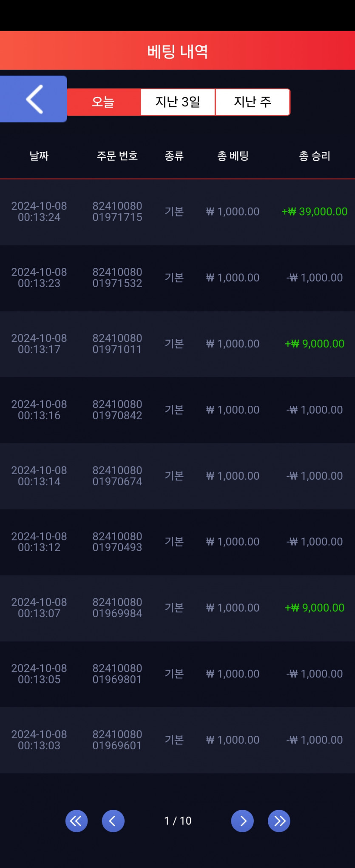Open order 01969601 entry
This screenshot has height=868, width=355.
click(177, 740)
